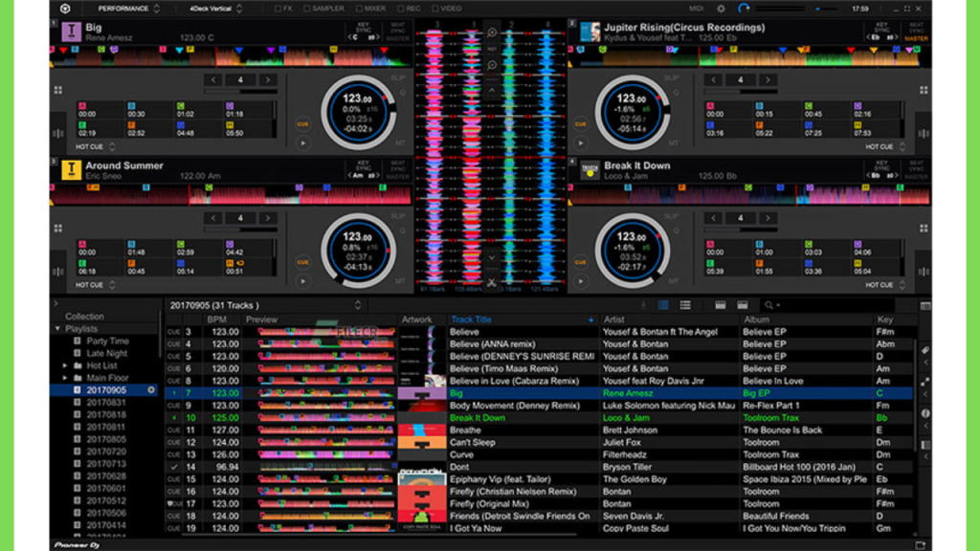Halve the beat loop on the Big deck

213,80
